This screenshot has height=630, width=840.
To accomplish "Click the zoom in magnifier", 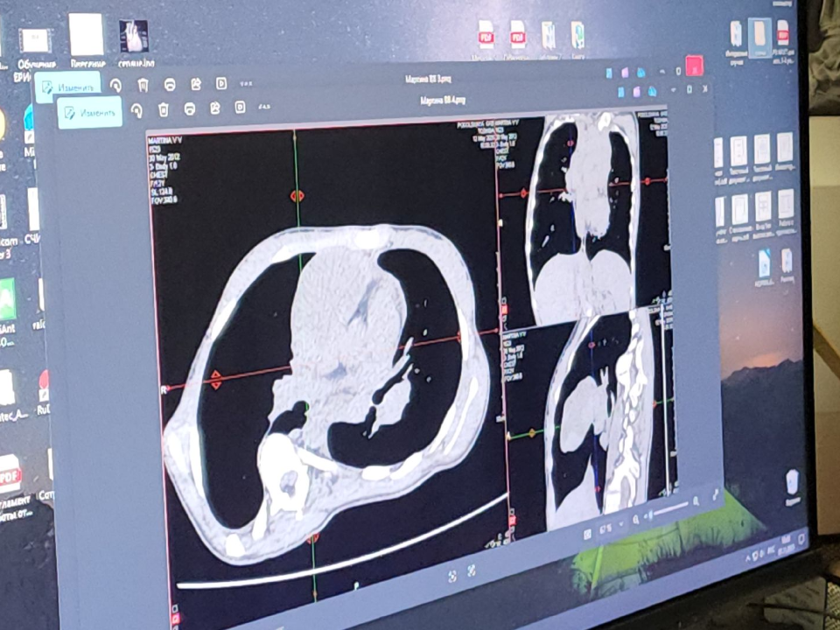I will coord(696,501).
